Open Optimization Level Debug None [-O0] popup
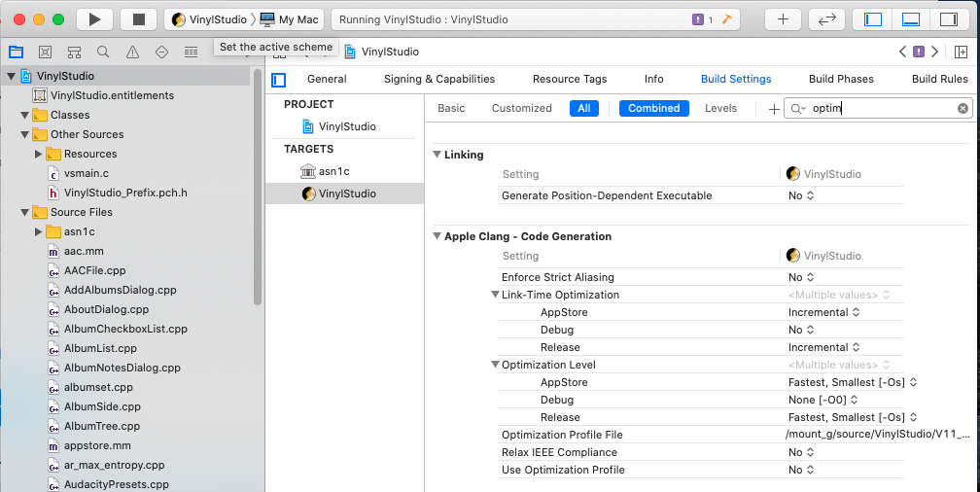Image resolution: width=980 pixels, height=492 pixels. click(823, 400)
